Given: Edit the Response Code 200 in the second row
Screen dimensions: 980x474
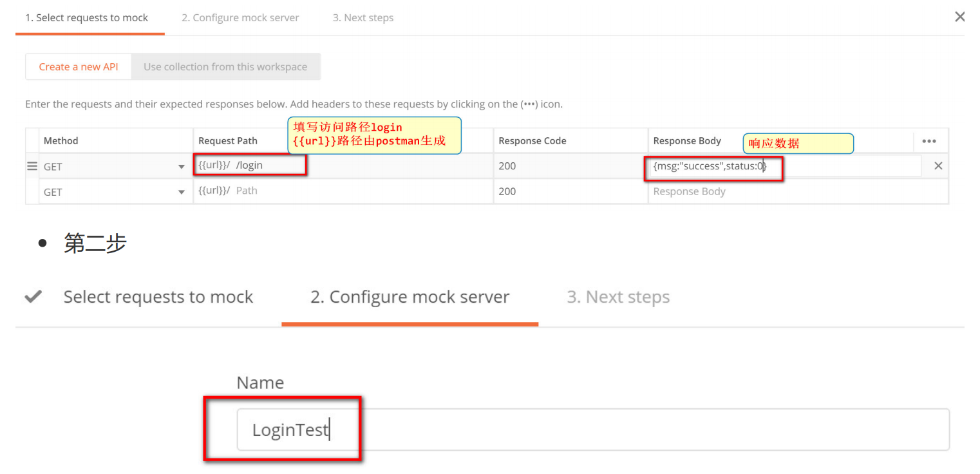Looking at the screenshot, I should [x=571, y=191].
